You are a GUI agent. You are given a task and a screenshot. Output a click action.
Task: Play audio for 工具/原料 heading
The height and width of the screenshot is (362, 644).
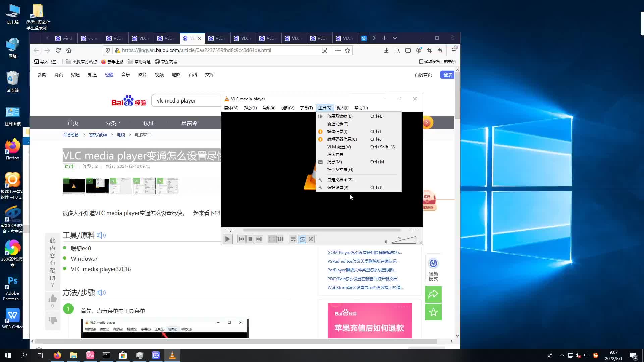(x=101, y=235)
